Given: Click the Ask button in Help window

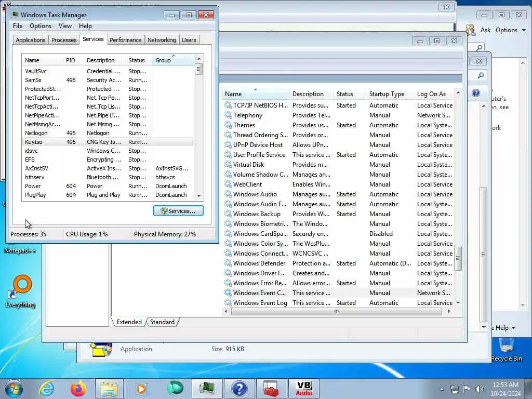Looking at the screenshot, I should pos(478,30).
